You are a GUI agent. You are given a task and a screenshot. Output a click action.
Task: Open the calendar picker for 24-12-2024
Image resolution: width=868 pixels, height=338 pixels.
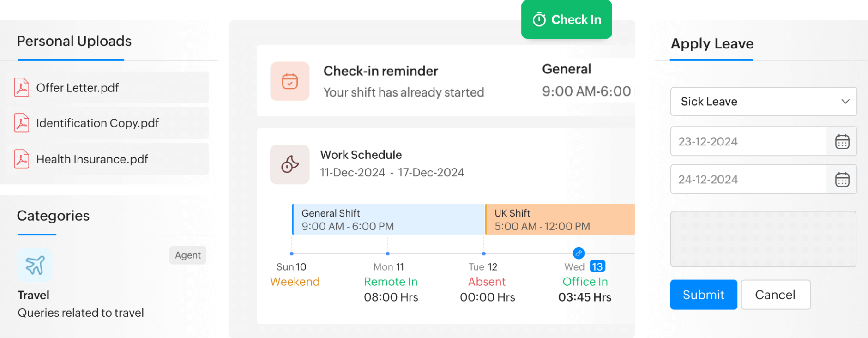click(842, 180)
